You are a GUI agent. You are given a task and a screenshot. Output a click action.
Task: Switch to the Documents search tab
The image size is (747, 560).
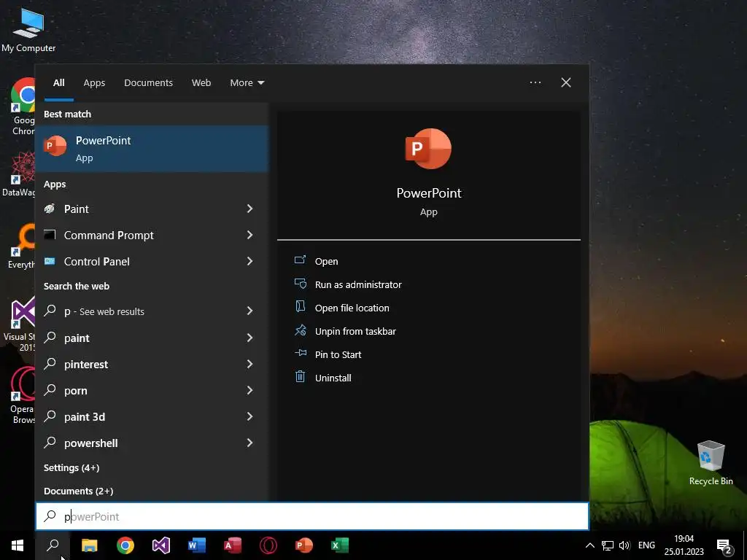click(x=148, y=83)
